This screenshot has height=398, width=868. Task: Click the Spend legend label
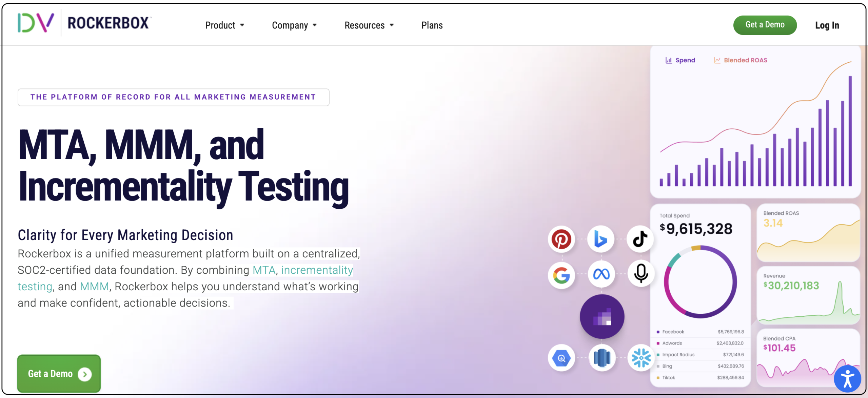685,60
